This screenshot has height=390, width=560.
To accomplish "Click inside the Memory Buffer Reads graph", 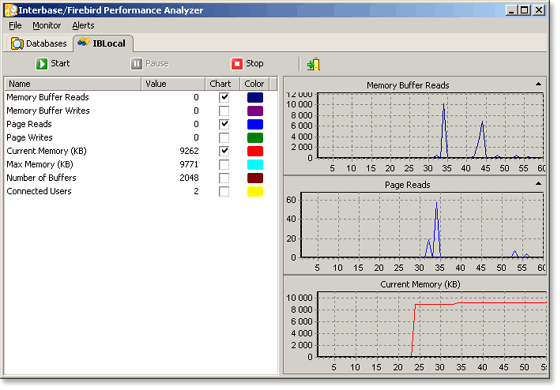I will point(430,125).
